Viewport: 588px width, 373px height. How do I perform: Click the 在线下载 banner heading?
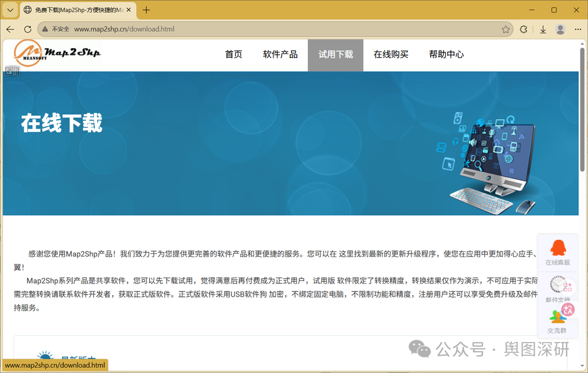tap(61, 123)
